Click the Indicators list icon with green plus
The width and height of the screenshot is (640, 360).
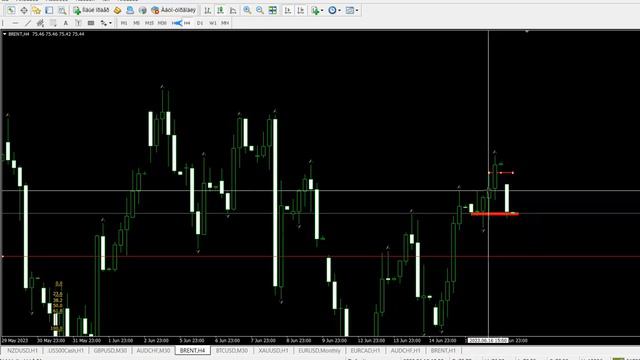(x=315, y=10)
